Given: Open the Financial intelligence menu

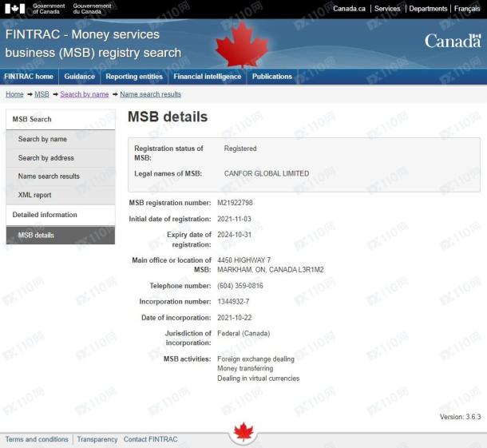Looking at the screenshot, I should point(207,77).
